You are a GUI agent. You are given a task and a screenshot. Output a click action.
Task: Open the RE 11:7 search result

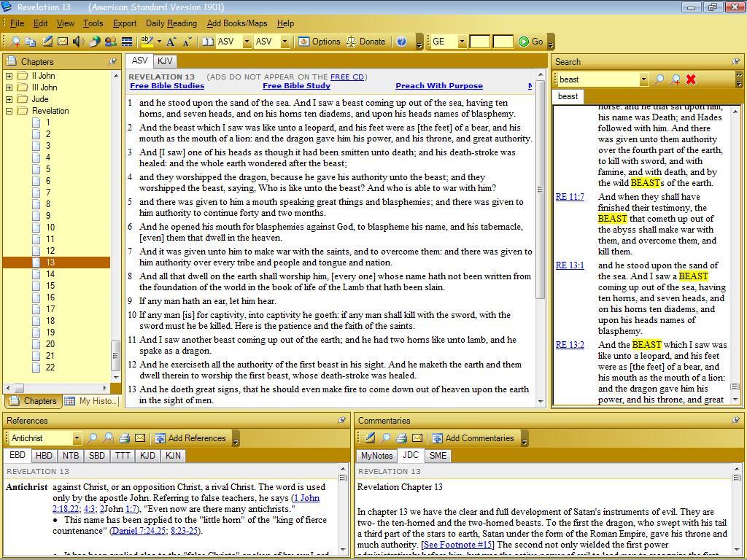570,197
